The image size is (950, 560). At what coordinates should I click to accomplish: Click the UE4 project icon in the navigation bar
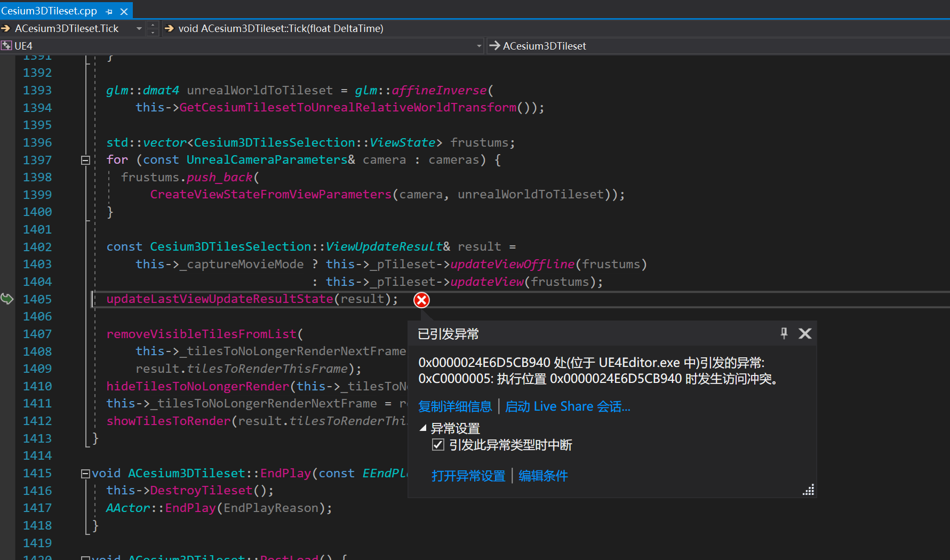click(x=6, y=45)
